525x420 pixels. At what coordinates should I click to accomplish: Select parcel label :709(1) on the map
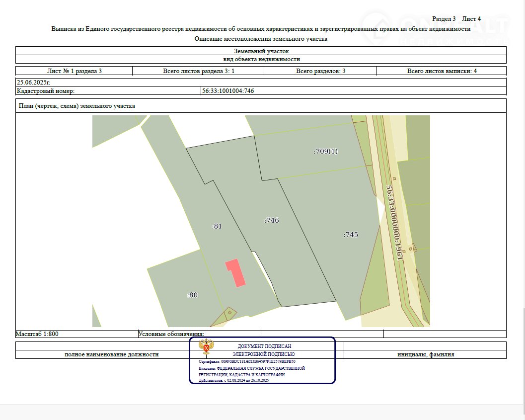(x=325, y=151)
